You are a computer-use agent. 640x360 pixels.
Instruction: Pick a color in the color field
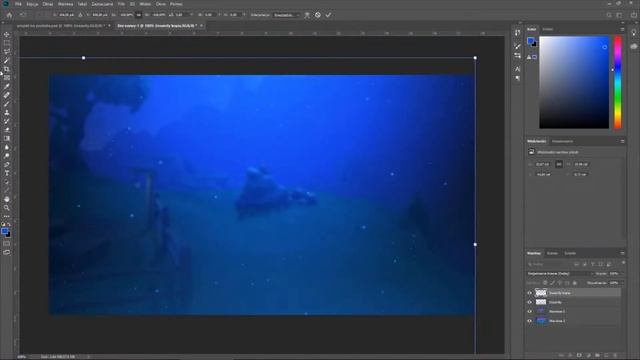pyautogui.click(x=574, y=82)
